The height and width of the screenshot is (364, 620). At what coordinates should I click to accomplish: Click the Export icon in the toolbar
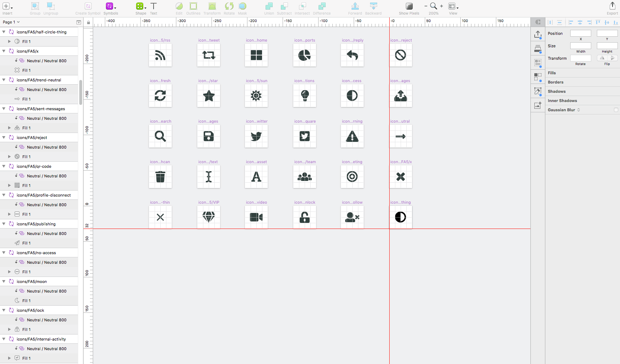point(612,6)
